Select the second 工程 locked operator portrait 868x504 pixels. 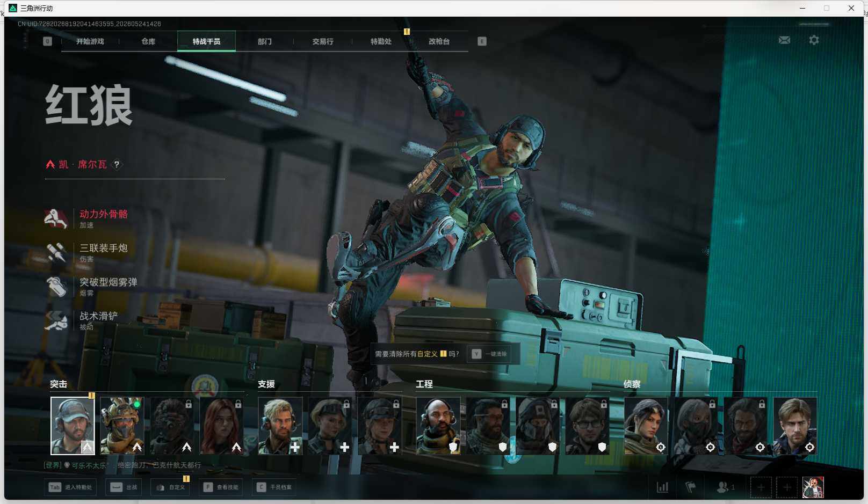488,426
